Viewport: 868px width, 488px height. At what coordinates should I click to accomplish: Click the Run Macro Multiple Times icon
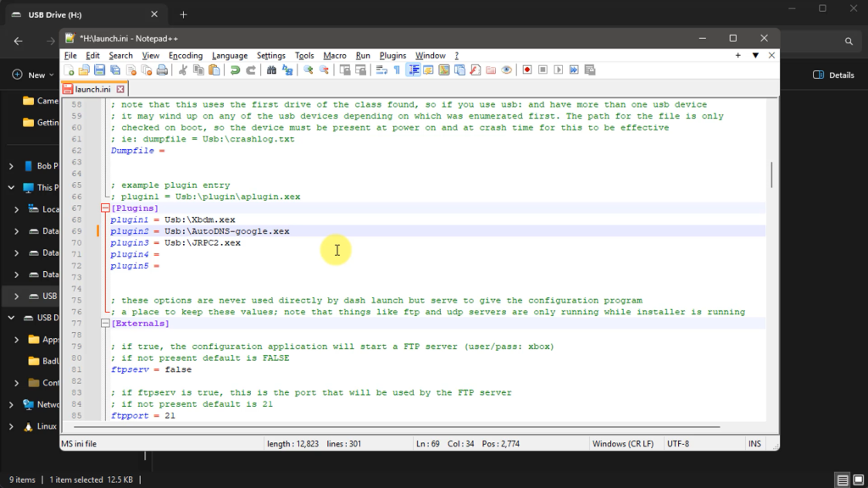click(574, 70)
